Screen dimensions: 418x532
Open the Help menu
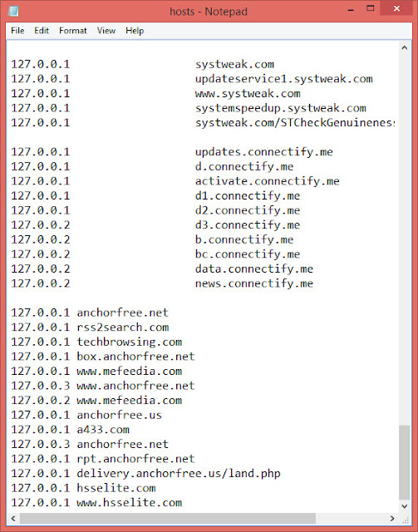click(x=135, y=31)
